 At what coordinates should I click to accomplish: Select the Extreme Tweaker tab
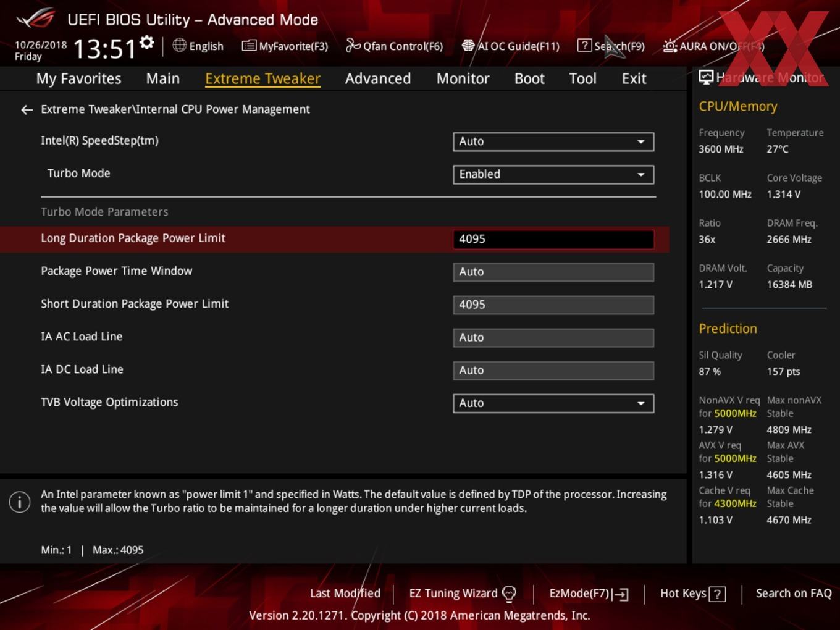[x=262, y=78]
